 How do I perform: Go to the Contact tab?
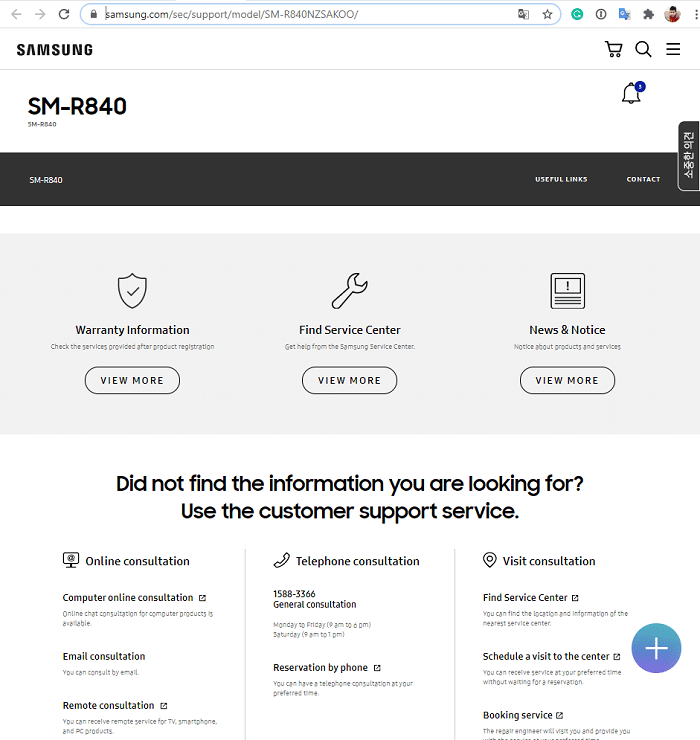[643, 179]
